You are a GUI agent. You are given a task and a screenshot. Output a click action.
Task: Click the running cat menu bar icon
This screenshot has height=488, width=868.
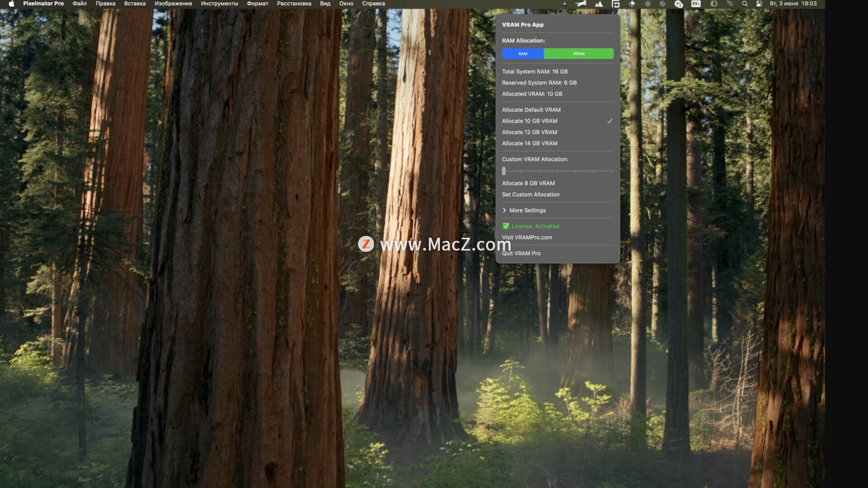coord(581,4)
